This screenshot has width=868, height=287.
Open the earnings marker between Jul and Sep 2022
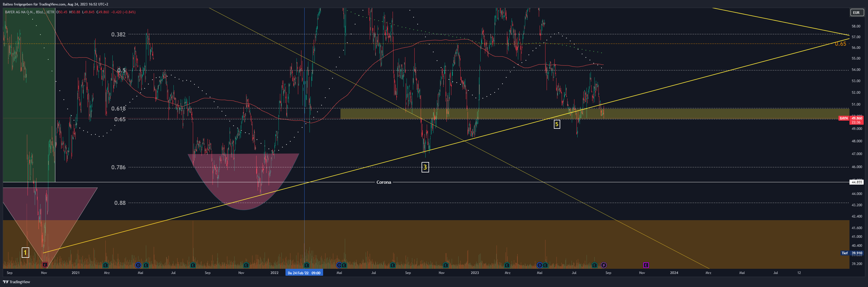tap(393, 265)
